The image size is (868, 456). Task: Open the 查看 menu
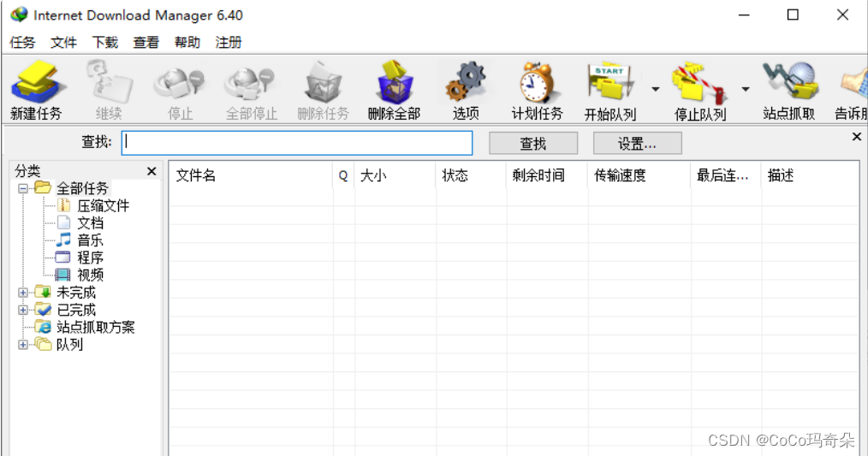[x=146, y=42]
